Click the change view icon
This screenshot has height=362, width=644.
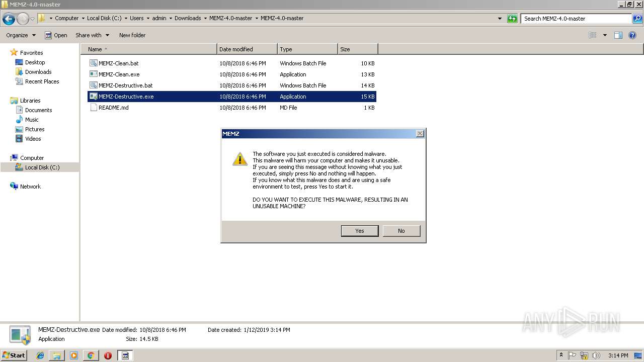pyautogui.click(x=593, y=35)
